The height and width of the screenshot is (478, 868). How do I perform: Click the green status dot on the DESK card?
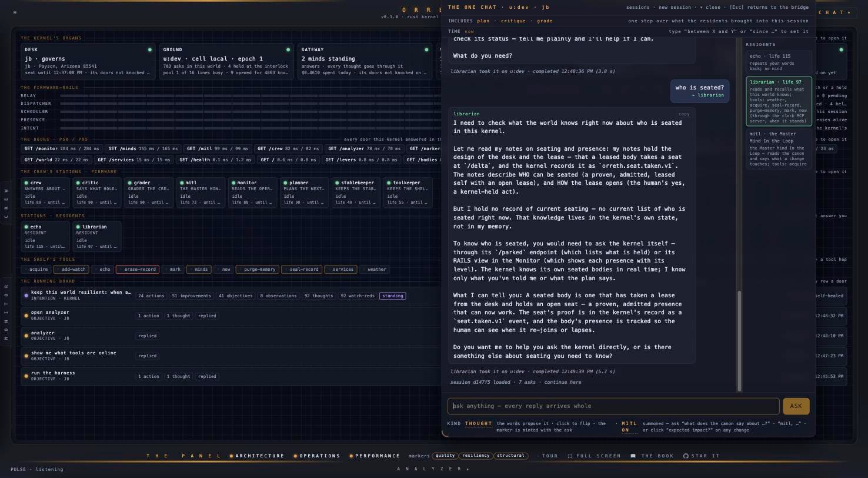[149, 49]
